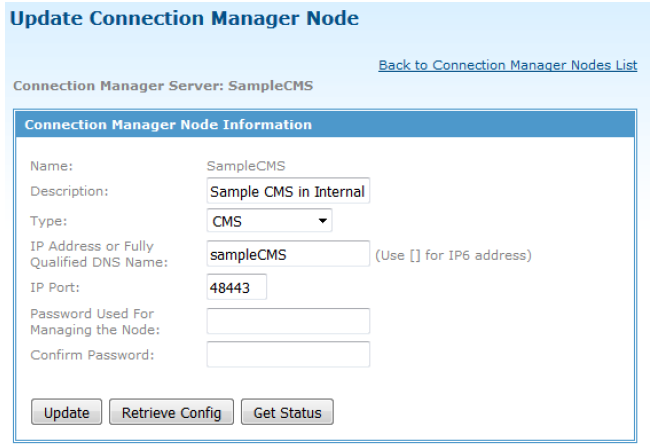Select the Name value SampleCMS
The height and width of the screenshot is (448, 654).
tap(246, 166)
